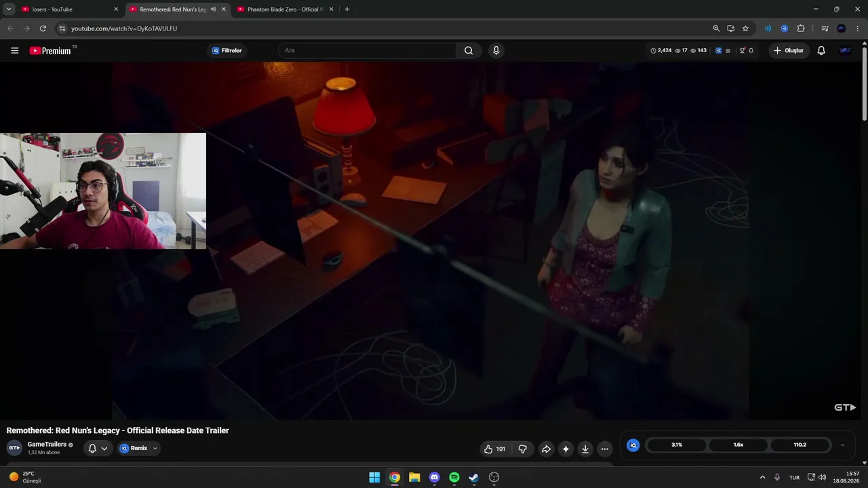Viewport: 868px width, 488px height.
Task: Open vidIQ extension in Chrome toolbar
Action: [x=785, y=28]
